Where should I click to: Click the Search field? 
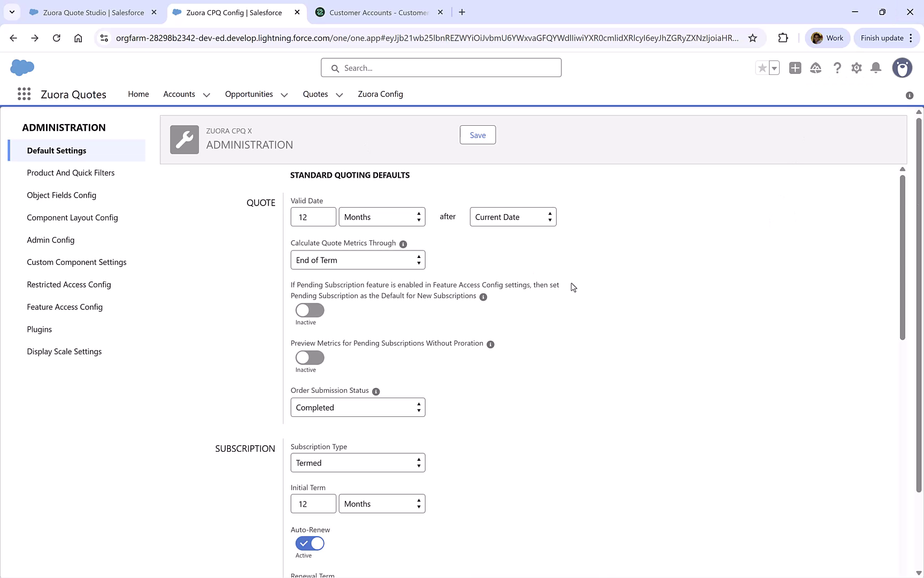click(x=441, y=67)
